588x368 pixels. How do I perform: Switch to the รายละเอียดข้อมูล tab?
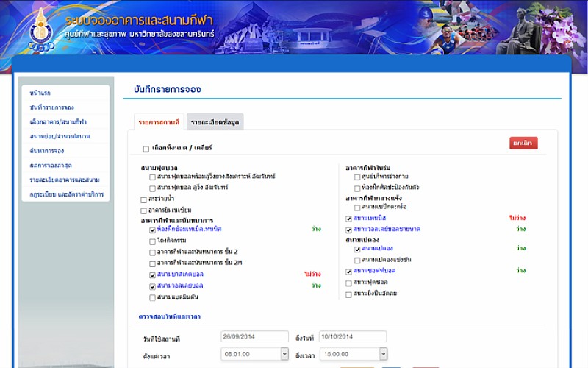(x=215, y=122)
